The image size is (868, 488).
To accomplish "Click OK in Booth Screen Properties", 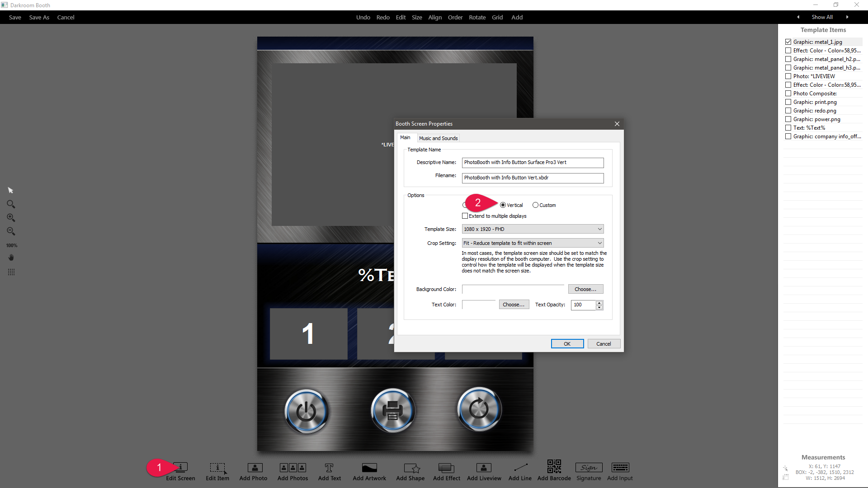I will tap(567, 344).
